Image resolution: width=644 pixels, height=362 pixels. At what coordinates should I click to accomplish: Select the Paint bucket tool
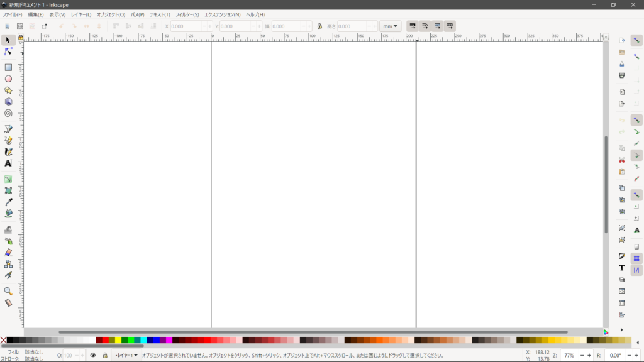coord(8,214)
